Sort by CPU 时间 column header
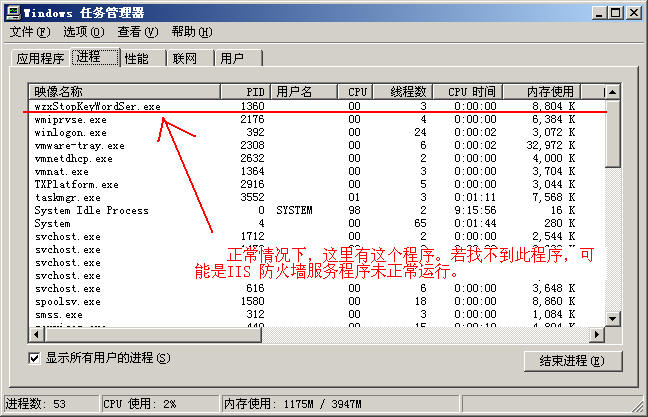 pyautogui.click(x=467, y=91)
